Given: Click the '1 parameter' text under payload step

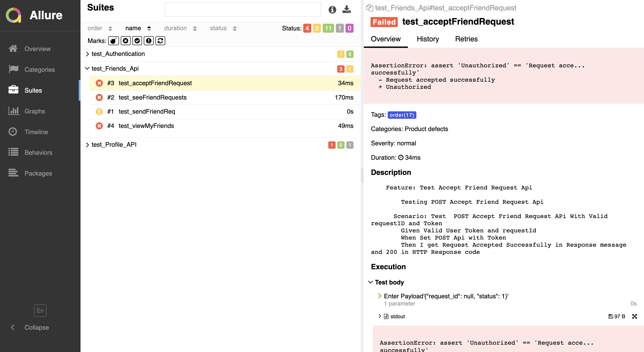Looking at the screenshot, I should [399, 303].
